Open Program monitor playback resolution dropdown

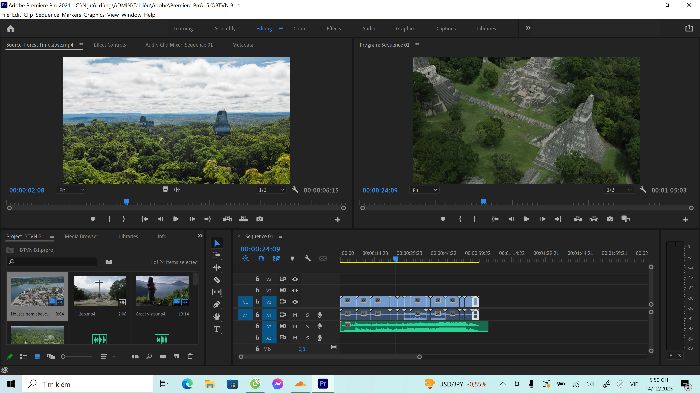pos(619,190)
